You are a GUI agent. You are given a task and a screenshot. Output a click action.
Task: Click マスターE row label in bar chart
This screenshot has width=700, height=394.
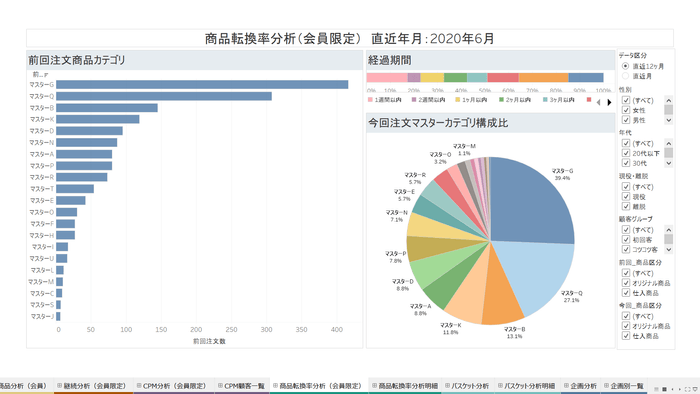click(x=42, y=201)
